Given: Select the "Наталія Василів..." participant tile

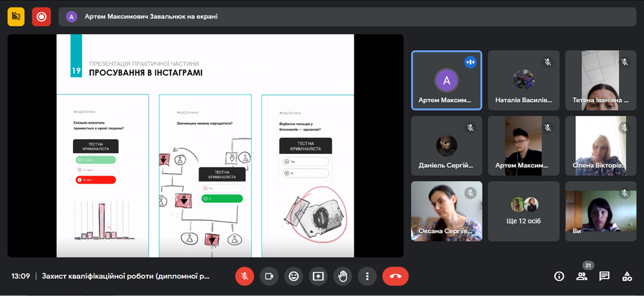Looking at the screenshot, I should 524,80.
